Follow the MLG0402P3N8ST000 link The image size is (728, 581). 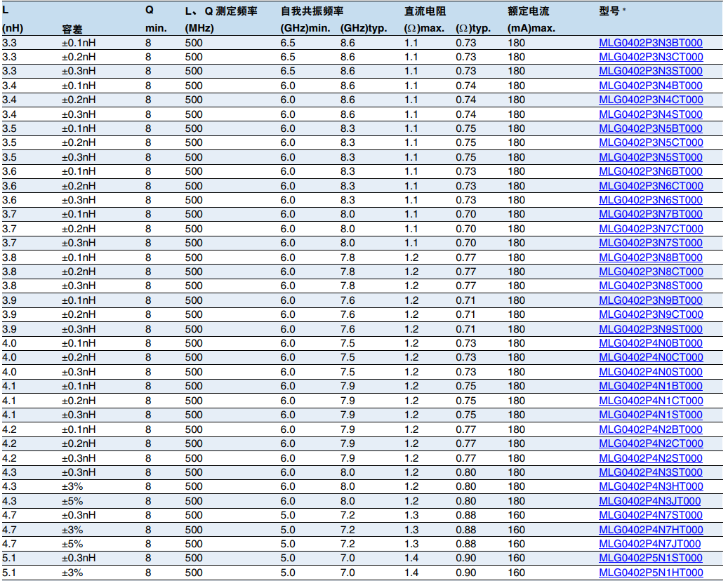651,286
